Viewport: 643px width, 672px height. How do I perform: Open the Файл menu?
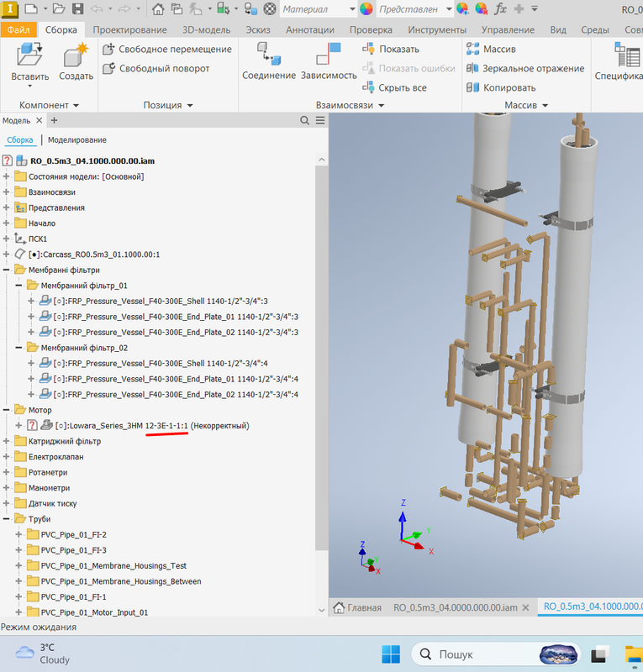click(x=18, y=29)
